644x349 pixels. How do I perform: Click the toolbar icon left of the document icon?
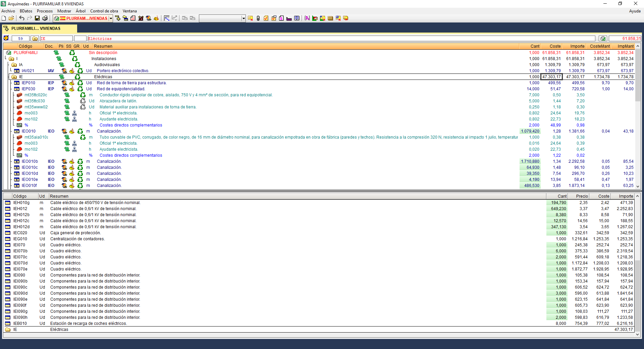pyautogui.click(x=125, y=18)
